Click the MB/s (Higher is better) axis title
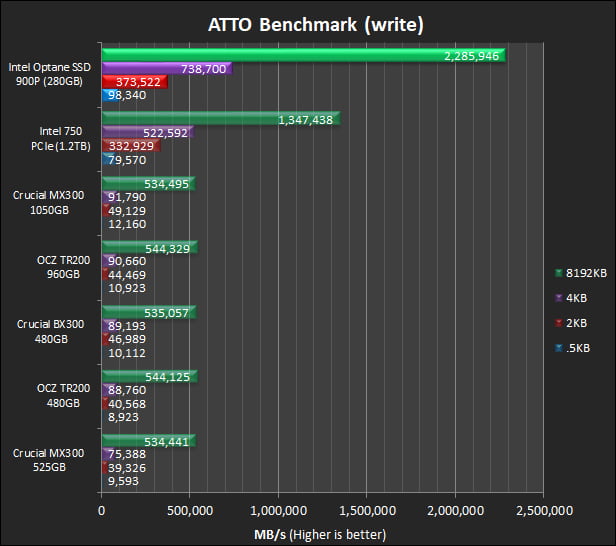Image resolution: width=616 pixels, height=546 pixels. [x=320, y=535]
